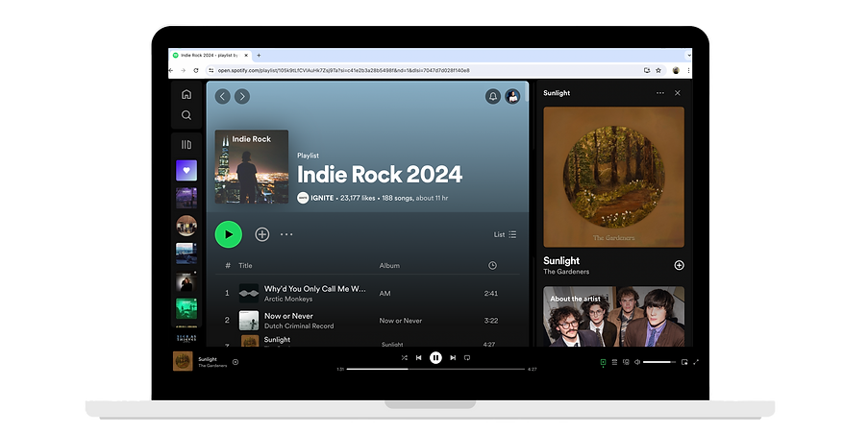Select the Now or Never track title

[x=288, y=316]
